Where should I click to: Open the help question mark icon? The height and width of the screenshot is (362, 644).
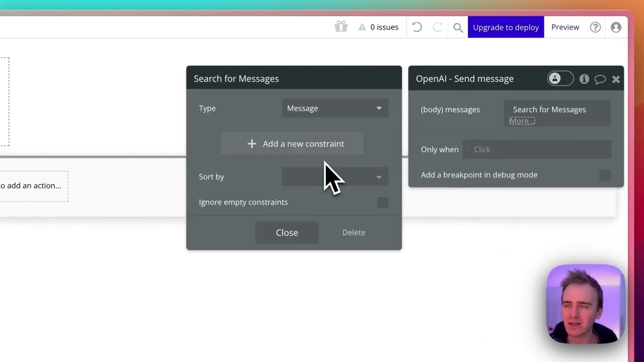tap(595, 27)
